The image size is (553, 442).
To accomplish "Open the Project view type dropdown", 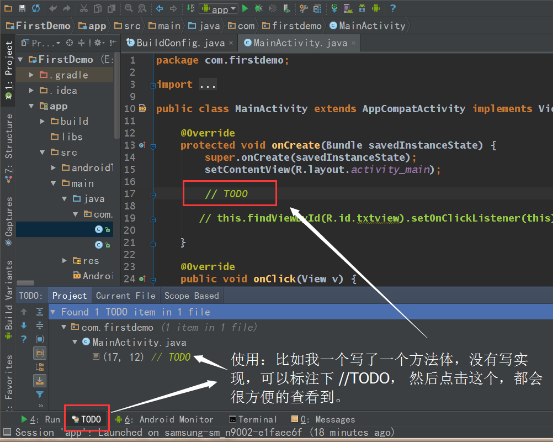I will 40,43.
